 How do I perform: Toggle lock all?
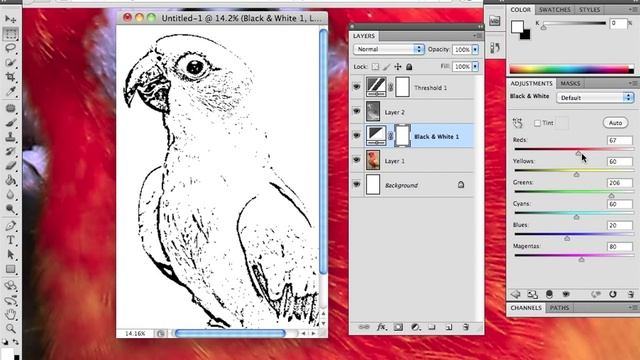pyautogui.click(x=409, y=67)
